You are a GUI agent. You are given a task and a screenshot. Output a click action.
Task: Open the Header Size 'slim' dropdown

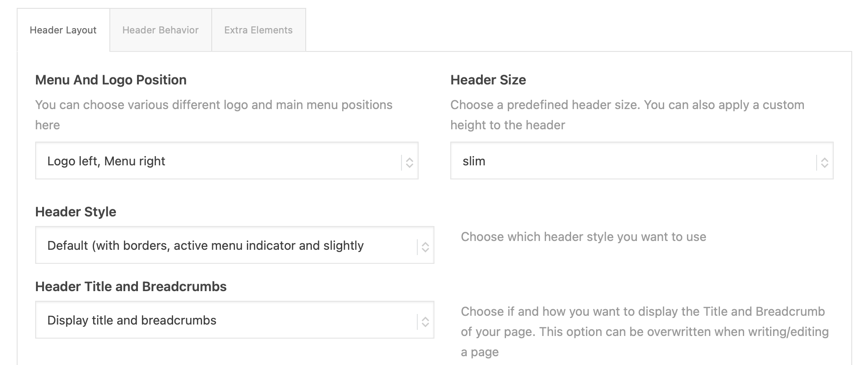tap(633, 161)
